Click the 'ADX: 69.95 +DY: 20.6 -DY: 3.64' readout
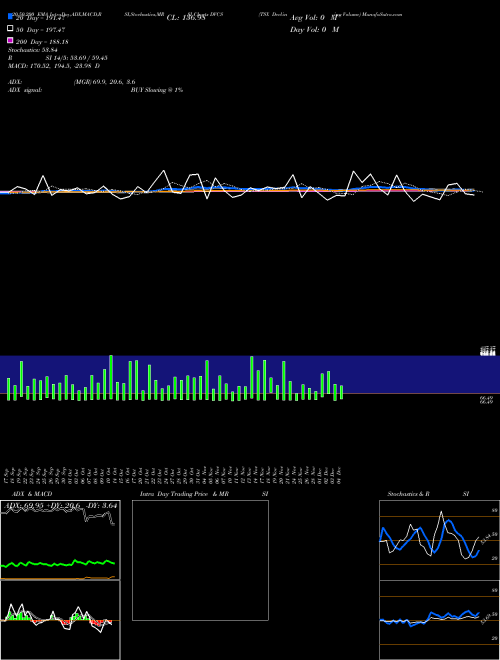 (61, 506)
